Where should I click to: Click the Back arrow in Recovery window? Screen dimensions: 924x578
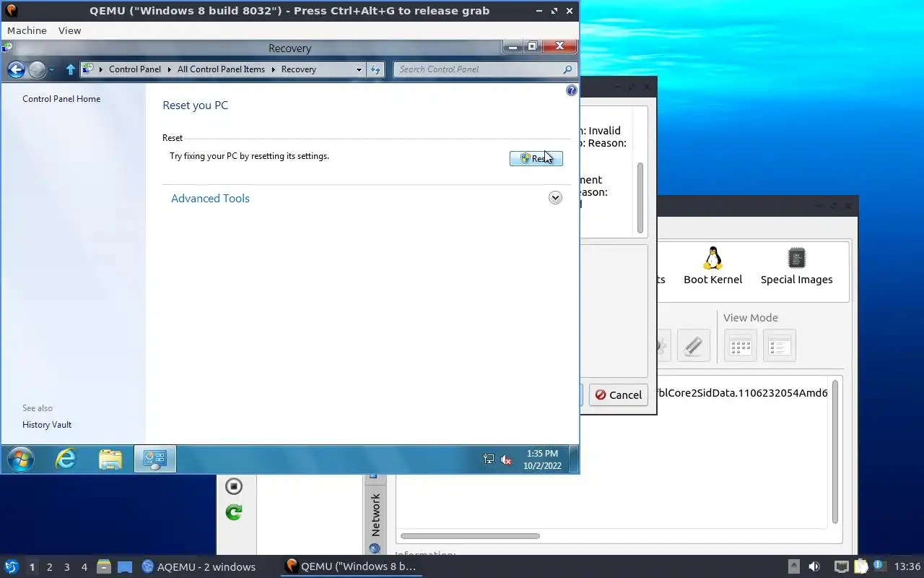point(16,69)
